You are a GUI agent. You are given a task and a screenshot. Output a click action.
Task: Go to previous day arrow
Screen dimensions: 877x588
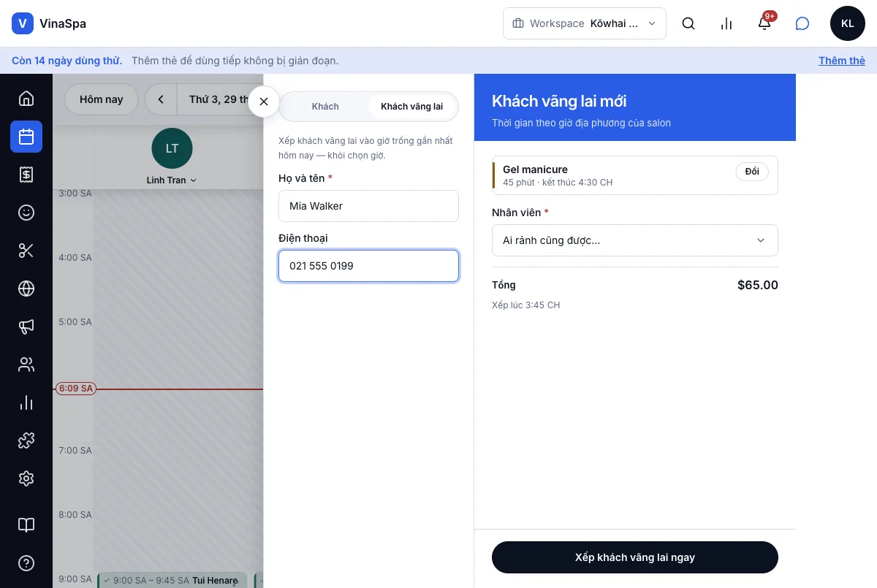pos(161,99)
